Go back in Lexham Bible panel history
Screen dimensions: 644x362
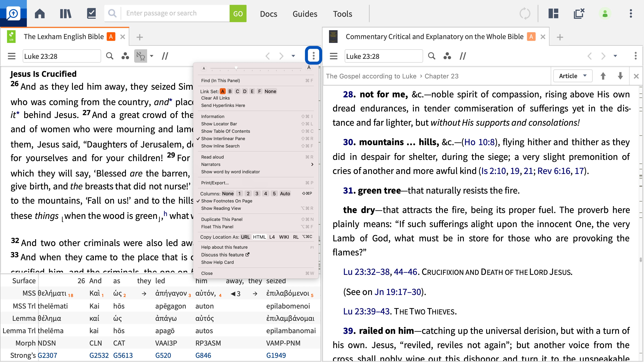coord(268,56)
